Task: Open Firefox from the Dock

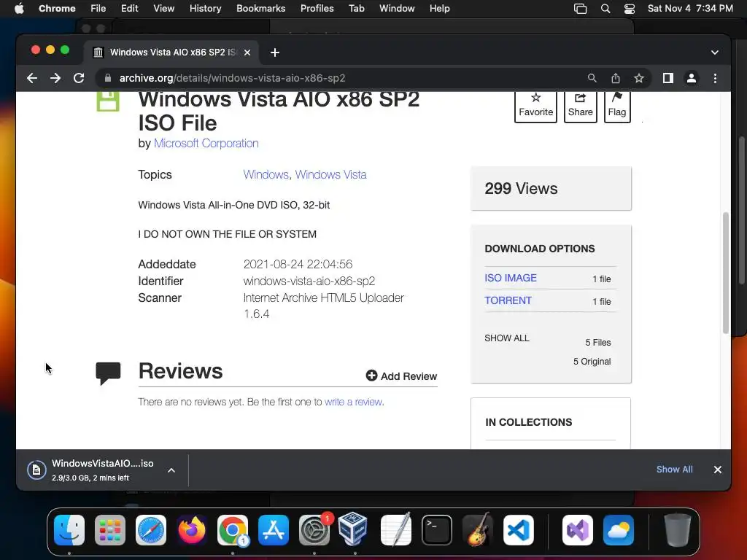Action: [192, 530]
